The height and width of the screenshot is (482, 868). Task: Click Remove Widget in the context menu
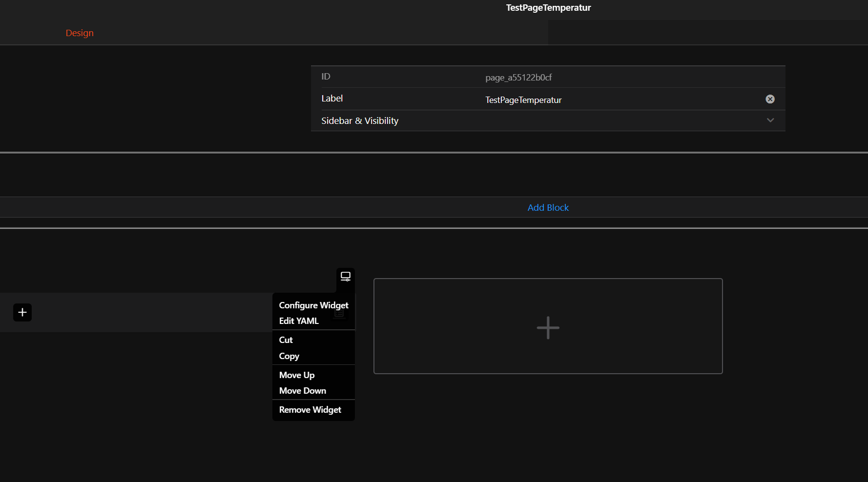pos(310,410)
